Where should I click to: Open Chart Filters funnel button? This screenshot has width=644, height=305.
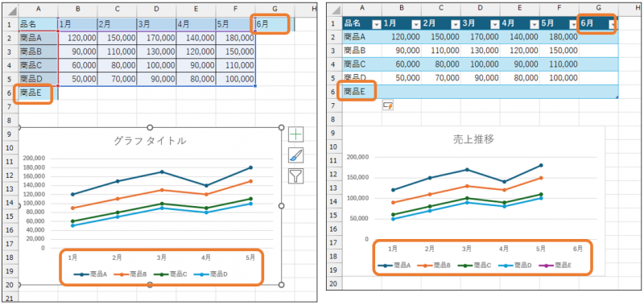pyautogui.click(x=295, y=176)
